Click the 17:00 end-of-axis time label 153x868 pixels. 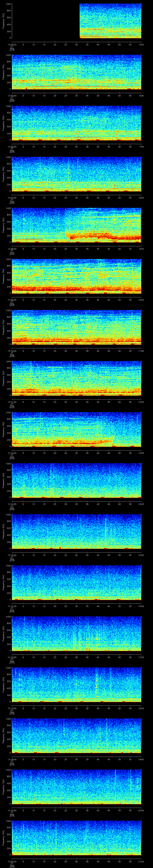tap(141, 657)
